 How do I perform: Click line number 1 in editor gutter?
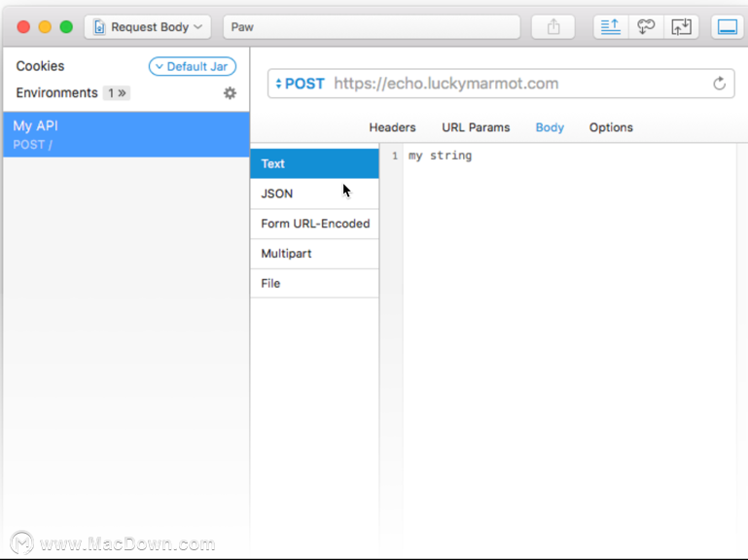[x=395, y=156]
